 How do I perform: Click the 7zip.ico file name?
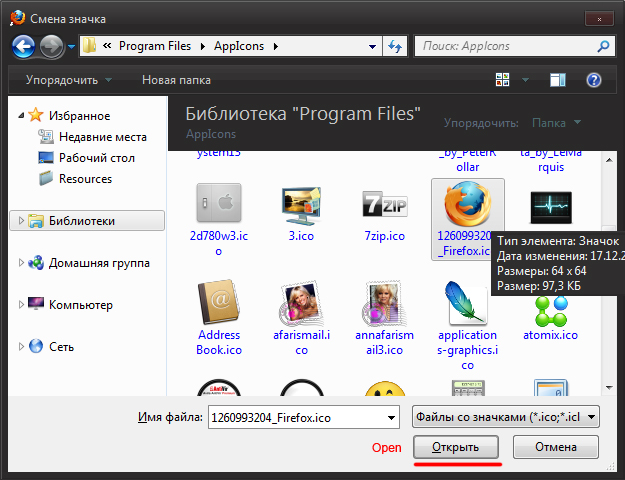[x=385, y=236]
